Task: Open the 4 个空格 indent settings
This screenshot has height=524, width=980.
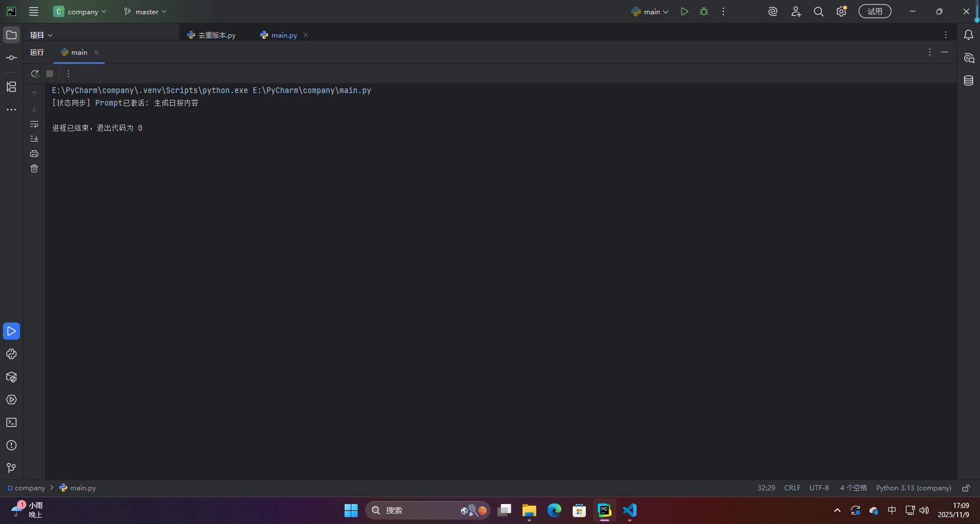Action: [853, 488]
